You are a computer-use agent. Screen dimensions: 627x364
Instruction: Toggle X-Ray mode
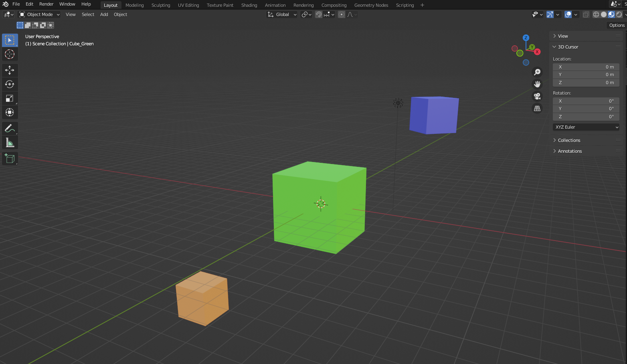click(586, 14)
